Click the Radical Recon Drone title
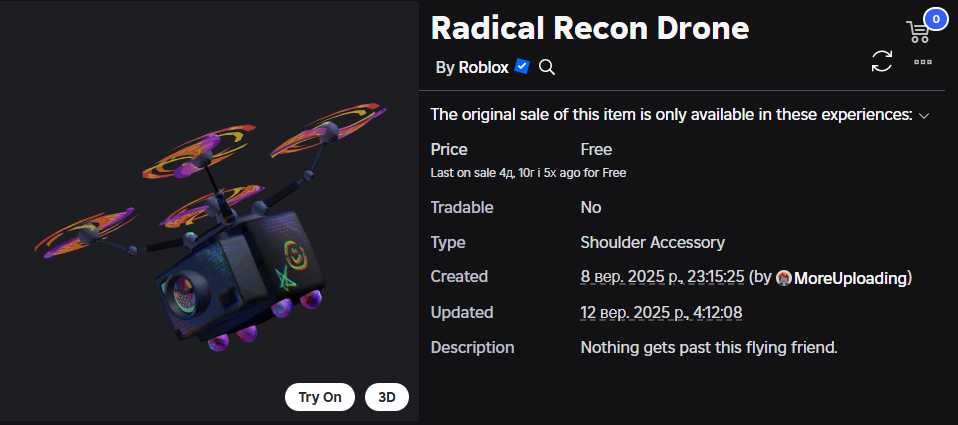The image size is (958, 425). click(590, 28)
